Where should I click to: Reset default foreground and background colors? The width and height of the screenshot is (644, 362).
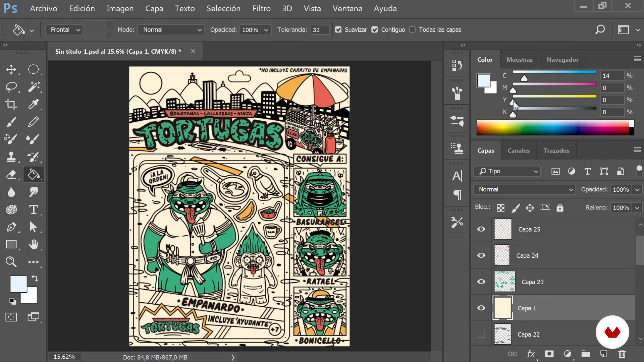(x=12, y=301)
